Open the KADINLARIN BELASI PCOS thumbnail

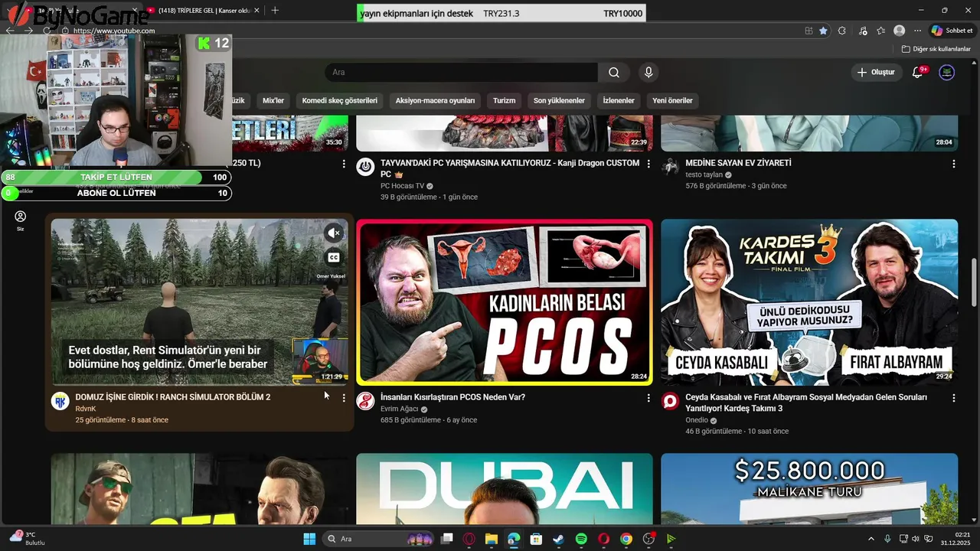click(505, 302)
